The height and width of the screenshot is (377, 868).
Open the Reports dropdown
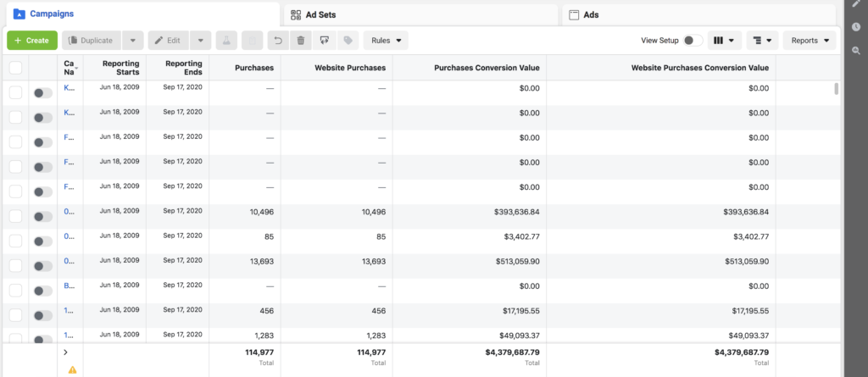coord(810,40)
